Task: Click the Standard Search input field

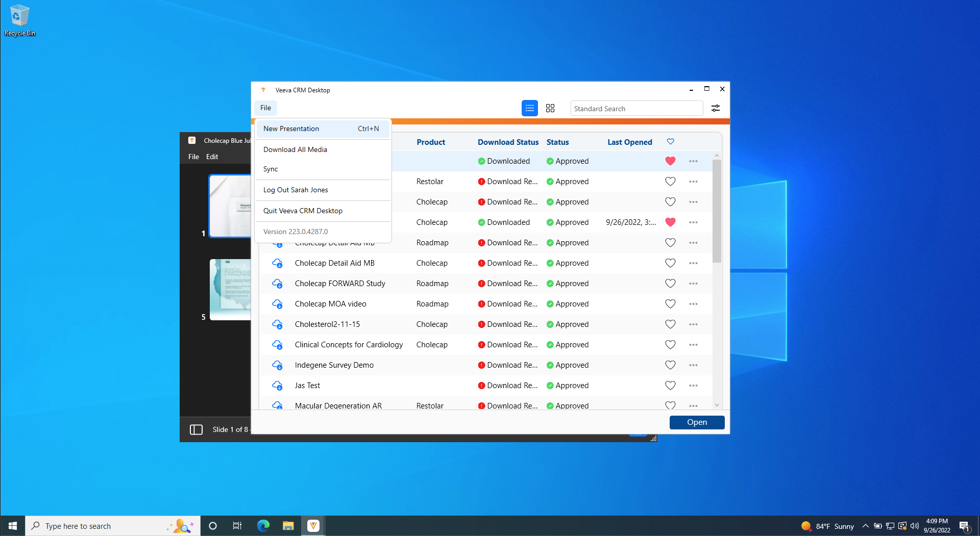Action: [x=636, y=109]
